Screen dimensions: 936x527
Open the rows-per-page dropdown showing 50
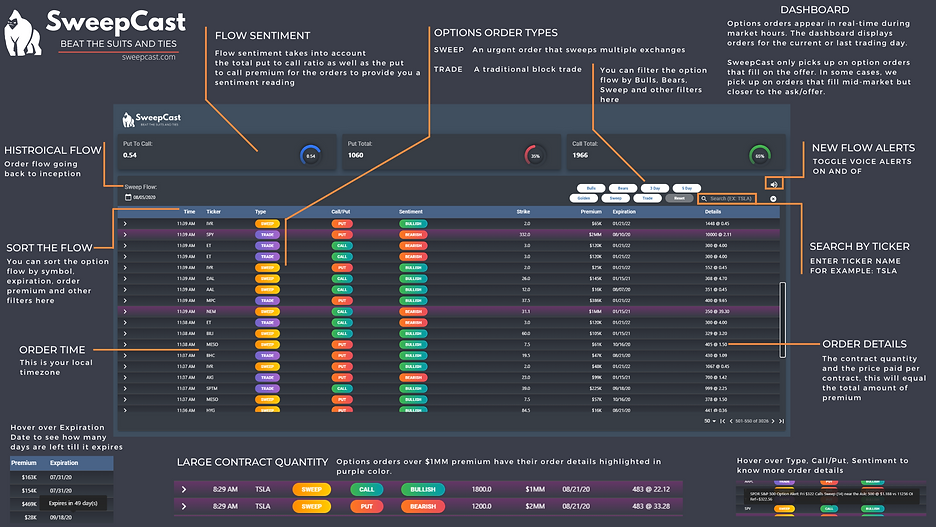pyautogui.click(x=710, y=421)
